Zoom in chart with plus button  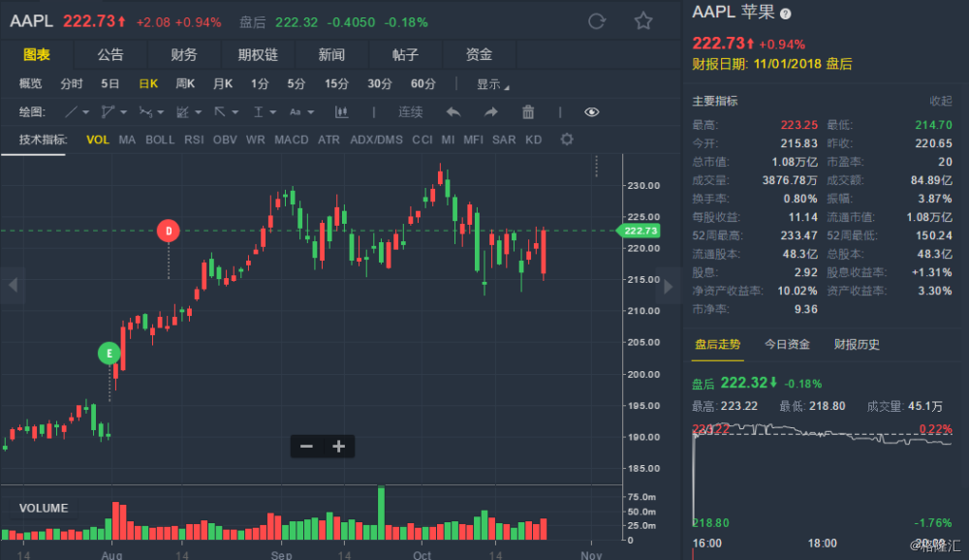point(339,447)
